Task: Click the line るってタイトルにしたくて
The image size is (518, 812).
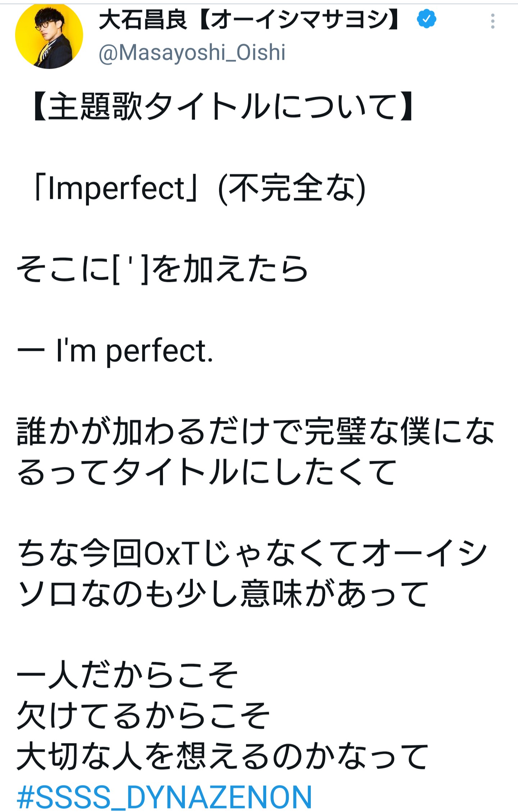Action: (207, 472)
